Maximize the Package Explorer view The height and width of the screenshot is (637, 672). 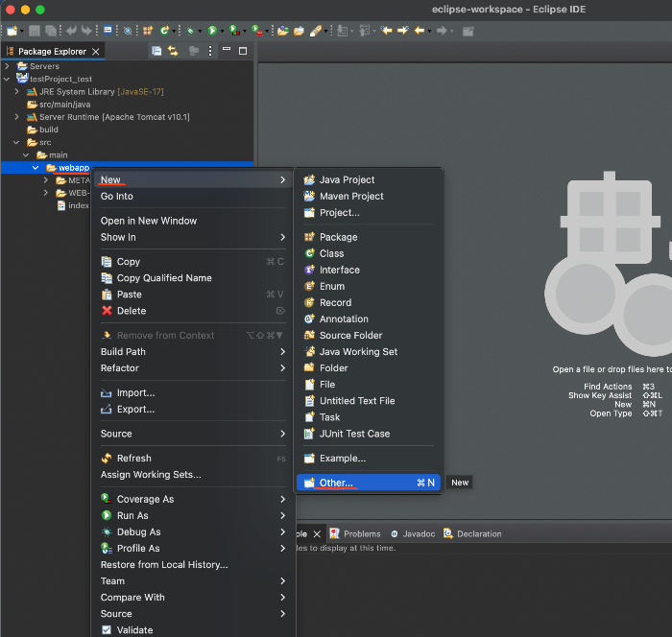(x=243, y=51)
